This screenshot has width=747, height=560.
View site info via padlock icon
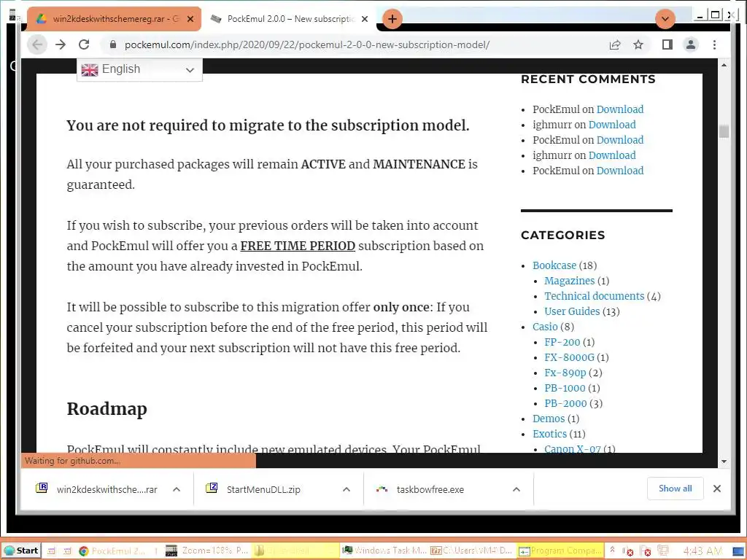pyautogui.click(x=113, y=44)
